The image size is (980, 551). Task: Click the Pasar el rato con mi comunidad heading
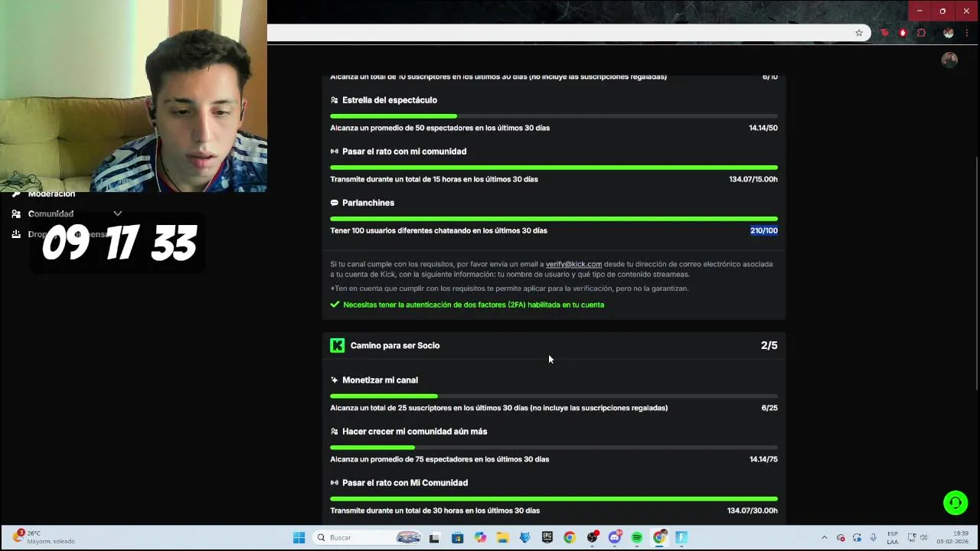click(x=404, y=152)
